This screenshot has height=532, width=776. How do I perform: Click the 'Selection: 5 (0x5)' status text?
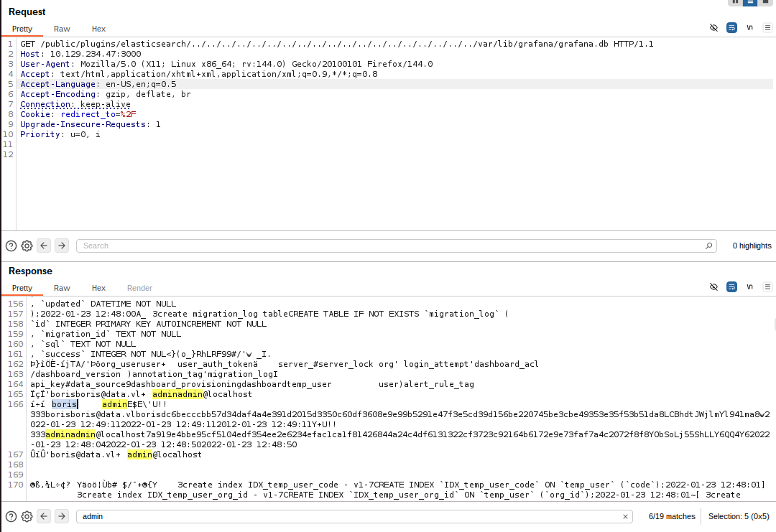(x=739, y=516)
